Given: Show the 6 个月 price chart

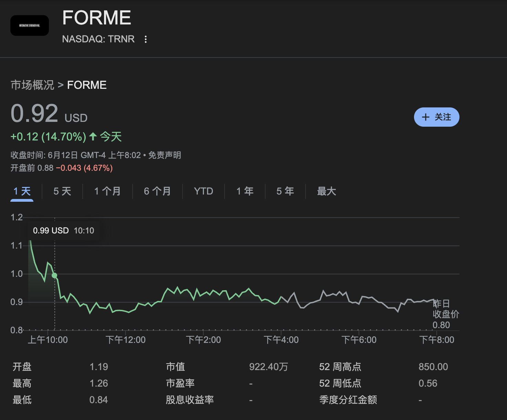Looking at the screenshot, I should (x=157, y=191).
